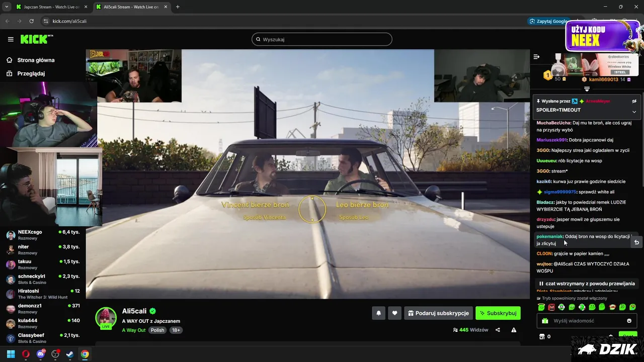Reply to pokemaniak's chat message
644x362 pixels.
coord(636,242)
